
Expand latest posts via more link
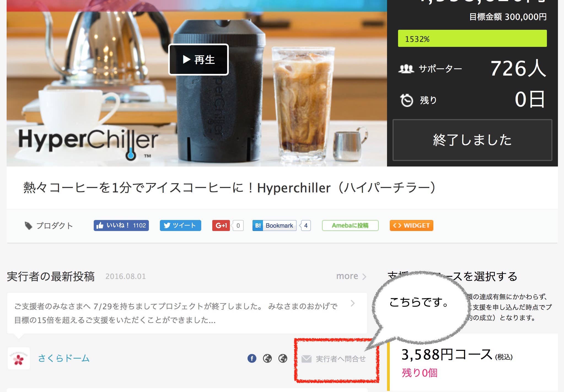351,276
